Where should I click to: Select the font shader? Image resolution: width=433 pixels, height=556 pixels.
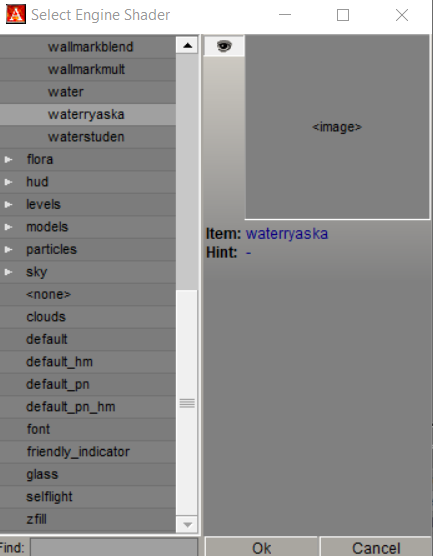tap(88, 429)
